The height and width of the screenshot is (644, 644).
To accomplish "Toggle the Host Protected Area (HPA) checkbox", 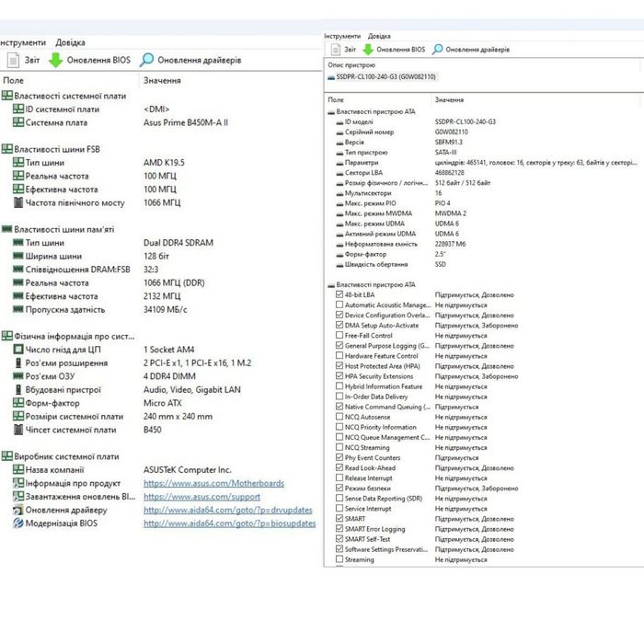I will 339,365.
